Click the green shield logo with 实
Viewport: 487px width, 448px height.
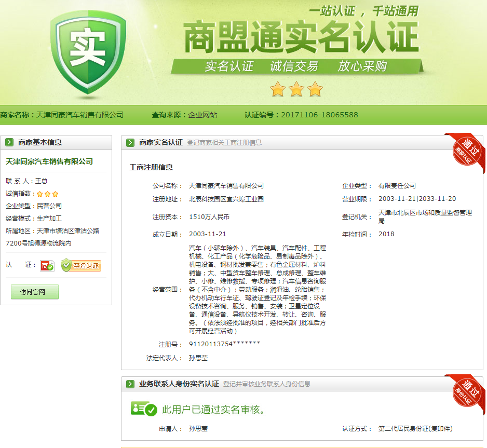88,52
